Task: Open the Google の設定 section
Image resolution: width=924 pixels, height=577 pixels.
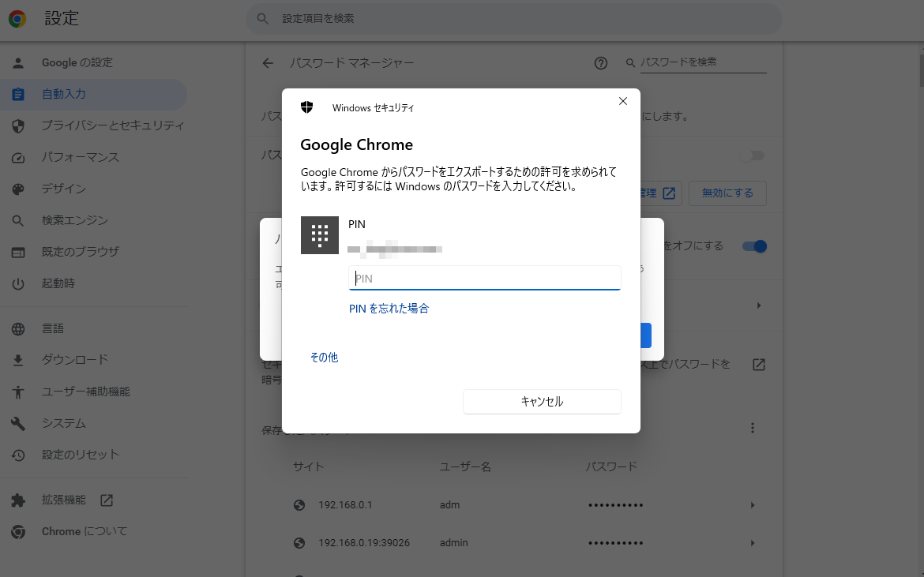Action: tap(94, 63)
